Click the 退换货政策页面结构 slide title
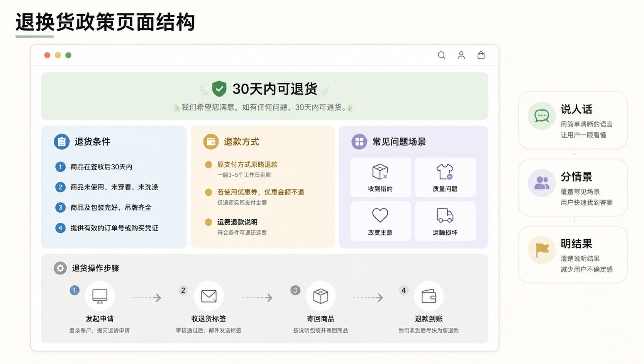Viewport: 644px width, 364px height. tap(105, 22)
